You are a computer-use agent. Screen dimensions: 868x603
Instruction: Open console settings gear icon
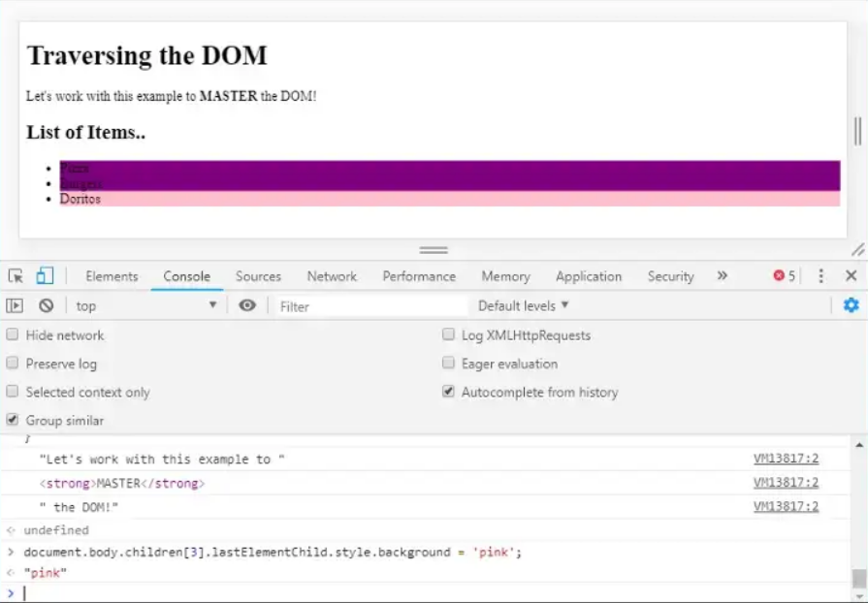851,305
